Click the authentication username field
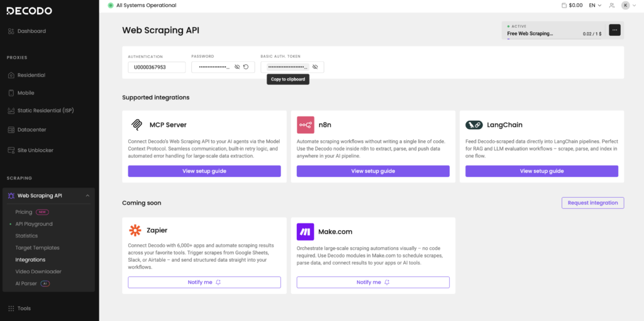Viewport: 644px width, 321px height. click(x=157, y=67)
